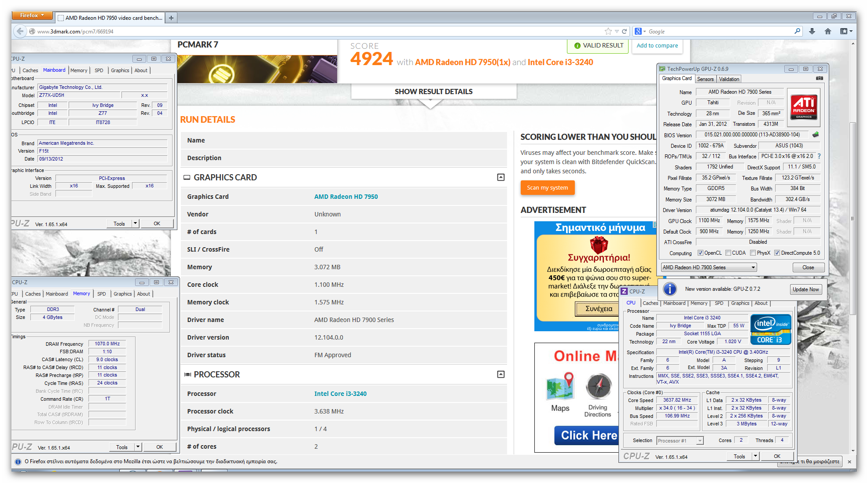Viewport: 868px width, 483px height.
Task: Click the processor section chip icon
Action: 188,374
